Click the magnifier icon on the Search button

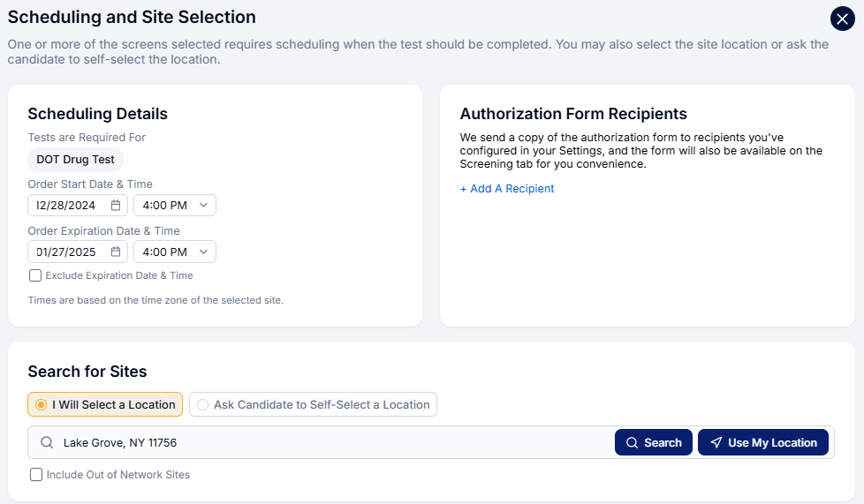pyautogui.click(x=632, y=443)
